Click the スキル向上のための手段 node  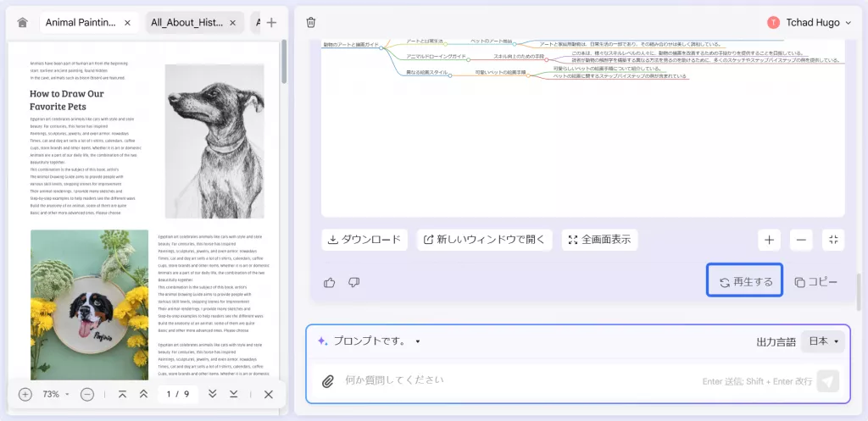click(519, 57)
